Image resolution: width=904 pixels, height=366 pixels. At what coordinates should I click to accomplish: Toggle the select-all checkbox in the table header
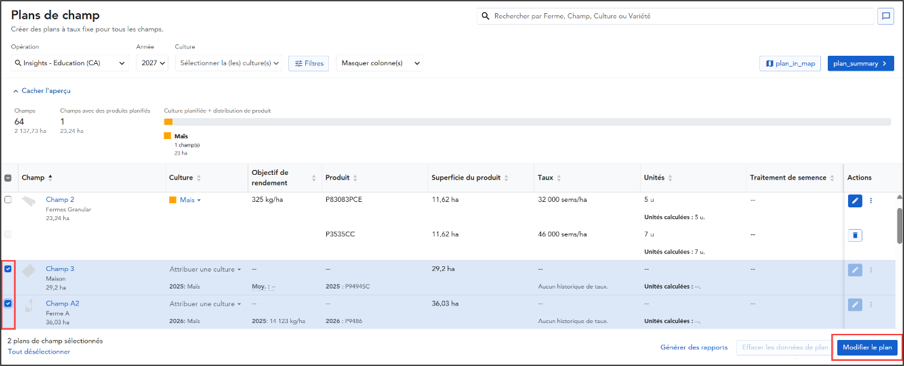[x=8, y=178]
